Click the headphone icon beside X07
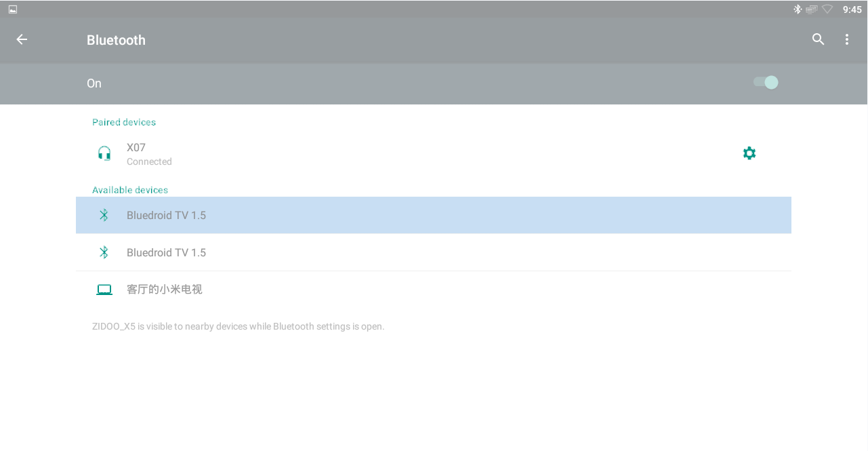Image resolution: width=868 pixels, height=451 pixels. click(104, 153)
